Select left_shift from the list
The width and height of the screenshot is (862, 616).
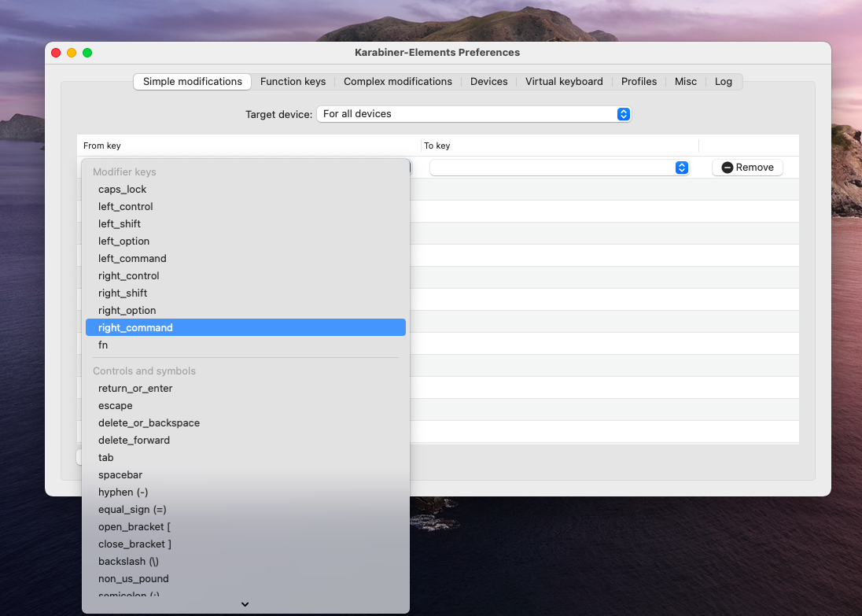coord(245,224)
